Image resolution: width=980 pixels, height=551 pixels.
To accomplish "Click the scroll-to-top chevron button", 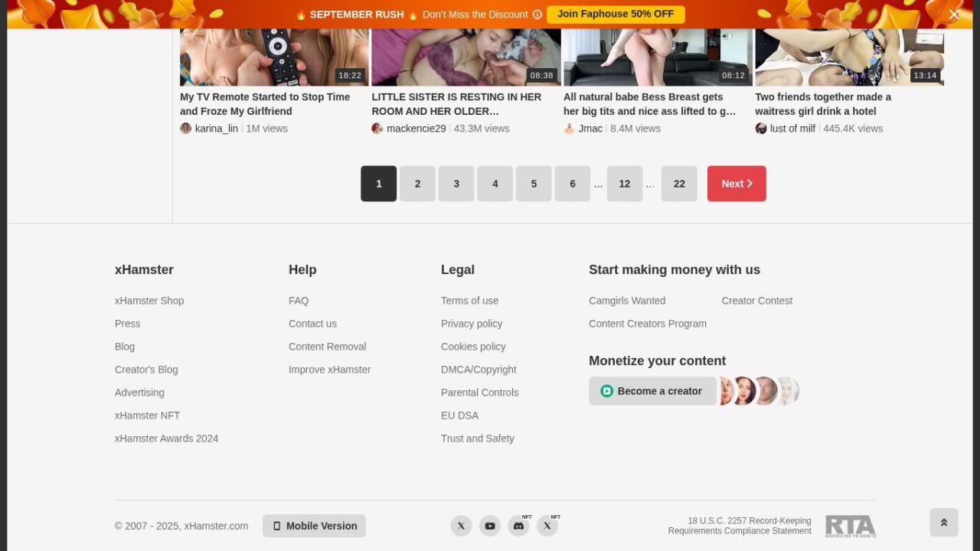I will click(x=943, y=521).
